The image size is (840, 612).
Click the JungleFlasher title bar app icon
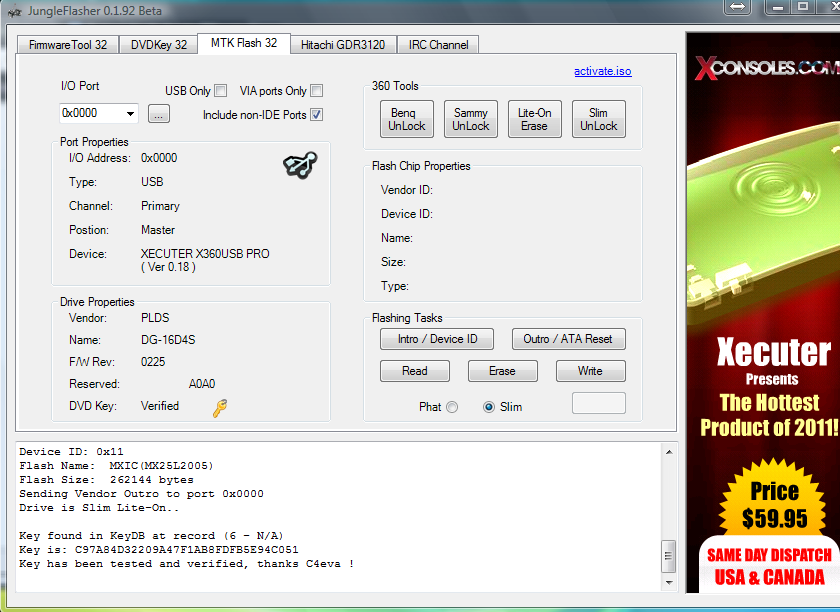pyautogui.click(x=14, y=11)
